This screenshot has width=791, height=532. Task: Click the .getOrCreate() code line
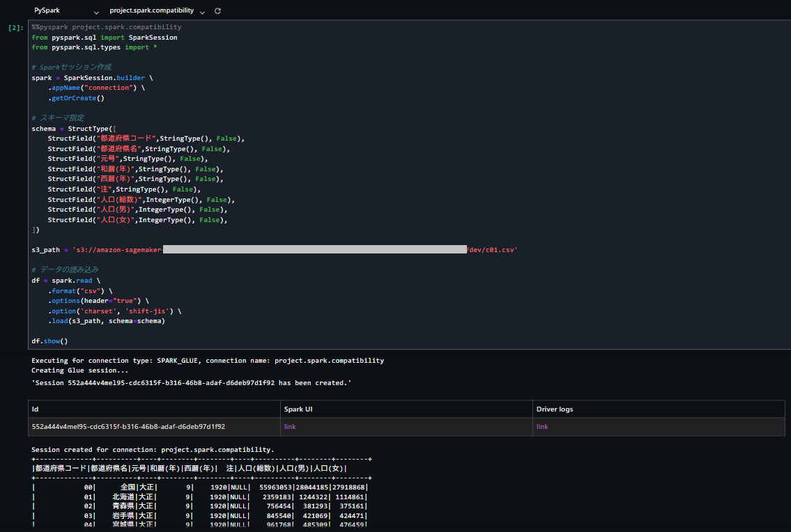click(76, 98)
